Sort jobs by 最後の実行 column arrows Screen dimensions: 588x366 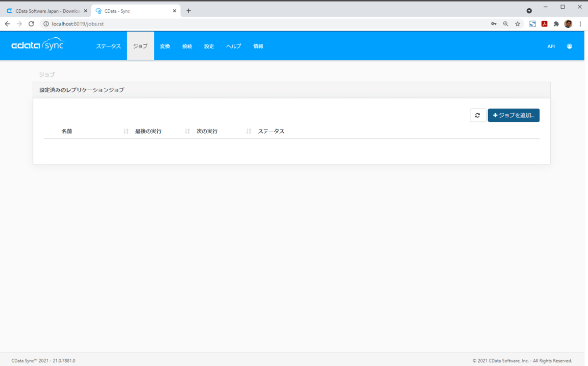click(x=187, y=131)
